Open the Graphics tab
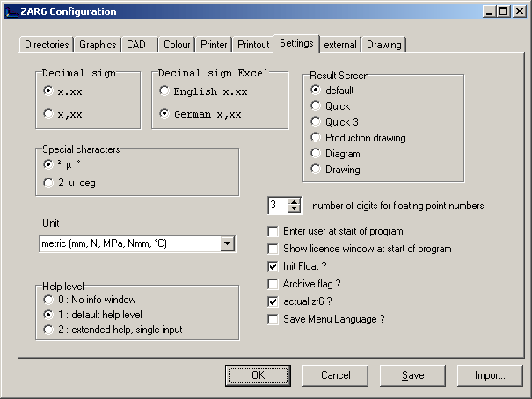Image resolution: width=532 pixels, height=399 pixels. 98,45
